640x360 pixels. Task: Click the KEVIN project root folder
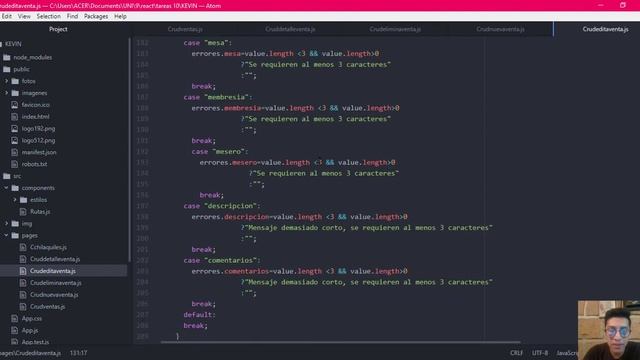click(x=13, y=44)
